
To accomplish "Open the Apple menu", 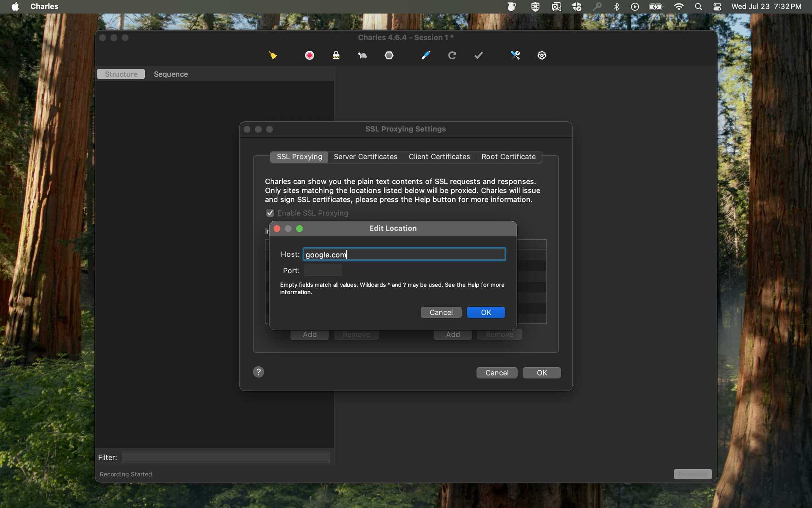I will 15,6.
